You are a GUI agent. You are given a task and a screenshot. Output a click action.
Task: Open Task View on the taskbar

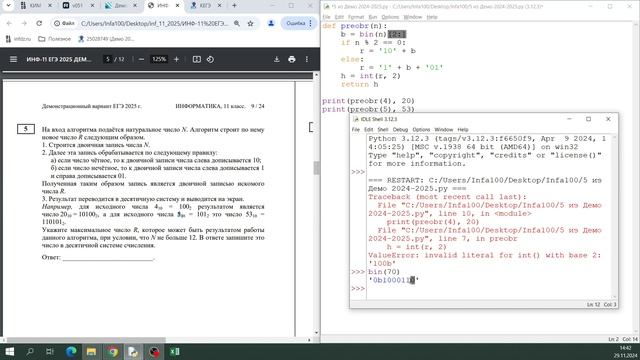click(50, 351)
